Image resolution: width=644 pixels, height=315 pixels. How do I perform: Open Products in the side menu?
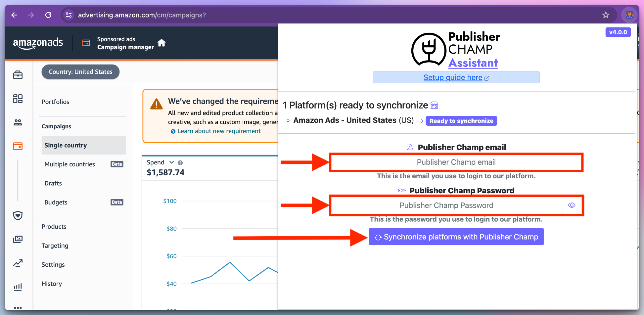point(54,226)
